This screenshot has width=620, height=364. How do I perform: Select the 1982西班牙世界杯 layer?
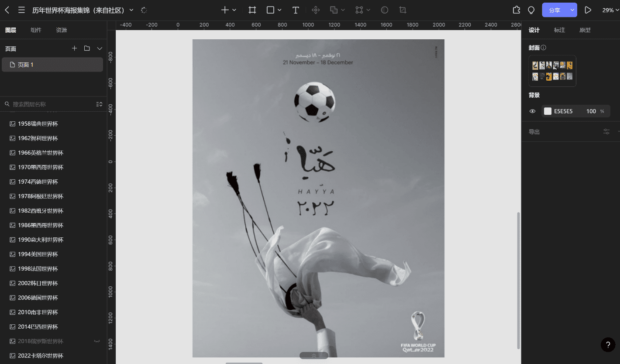click(53, 211)
